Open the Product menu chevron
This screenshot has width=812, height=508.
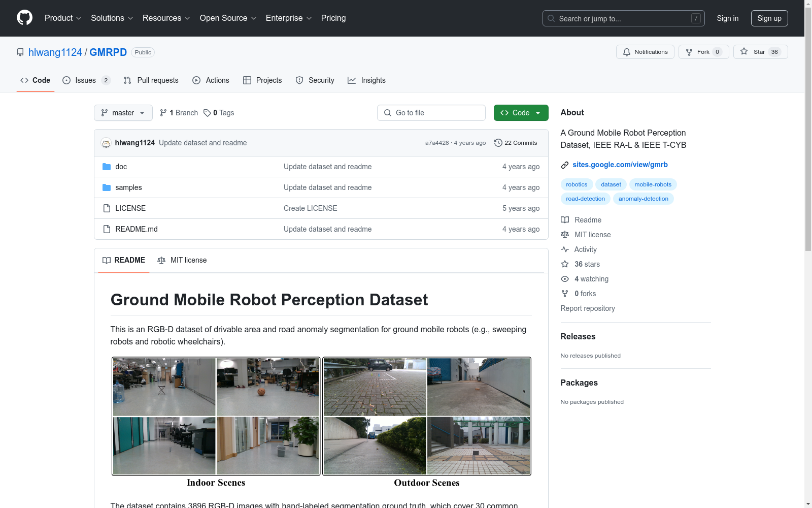click(x=79, y=18)
